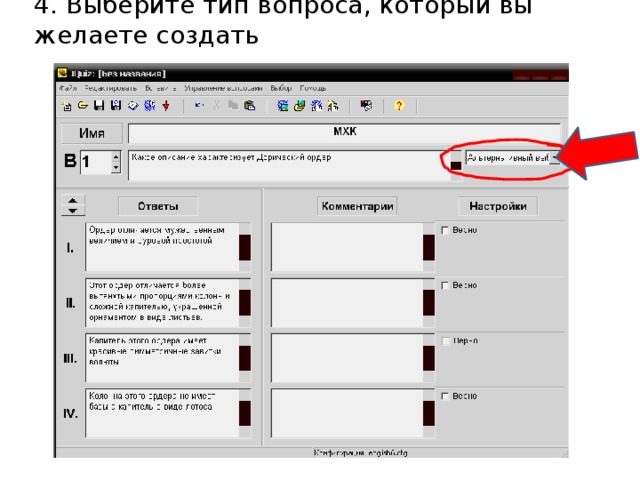Click the comment field for answer II

pyautogui.click(x=347, y=302)
